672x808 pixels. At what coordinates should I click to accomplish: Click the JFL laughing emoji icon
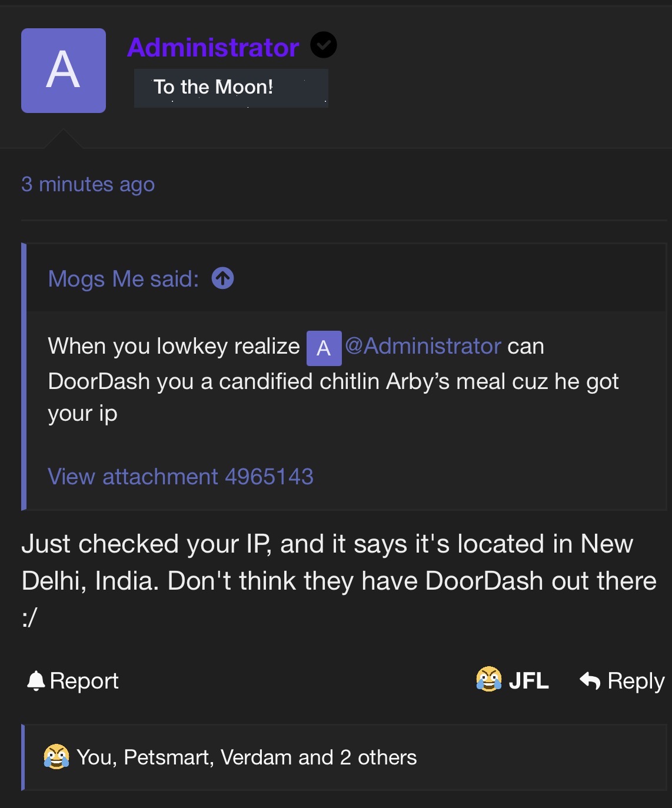489,680
